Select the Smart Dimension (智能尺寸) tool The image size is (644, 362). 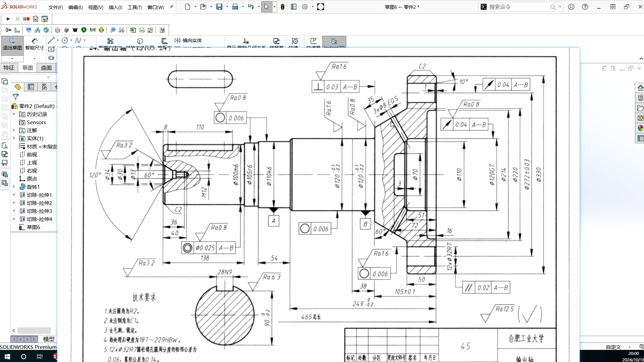[x=34, y=44]
